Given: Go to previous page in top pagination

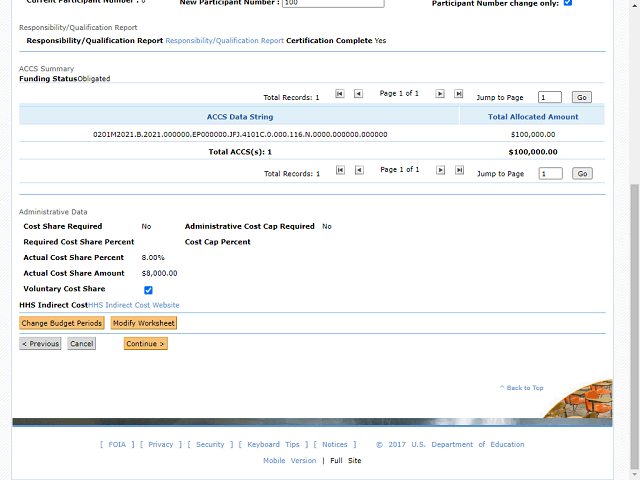Looking at the screenshot, I should 359,94.
